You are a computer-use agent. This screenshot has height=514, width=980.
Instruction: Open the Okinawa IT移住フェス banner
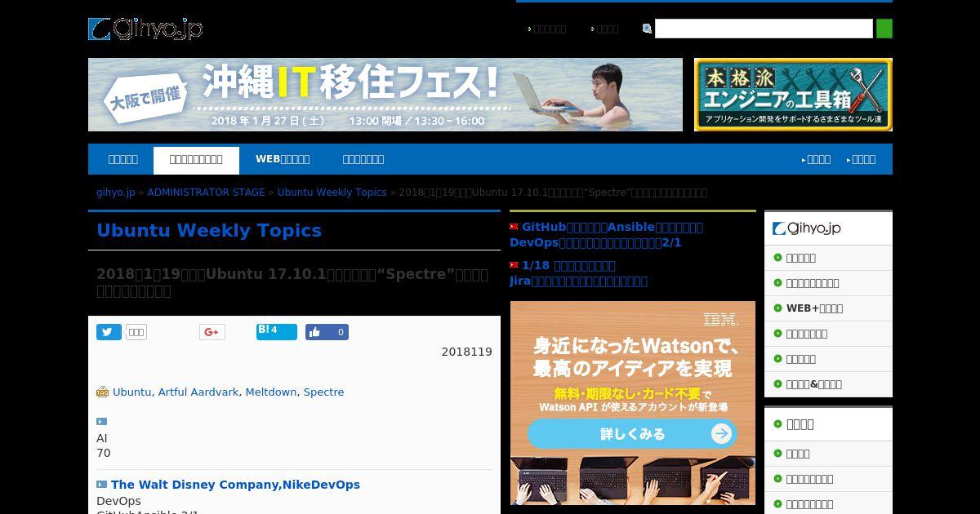[x=385, y=95]
